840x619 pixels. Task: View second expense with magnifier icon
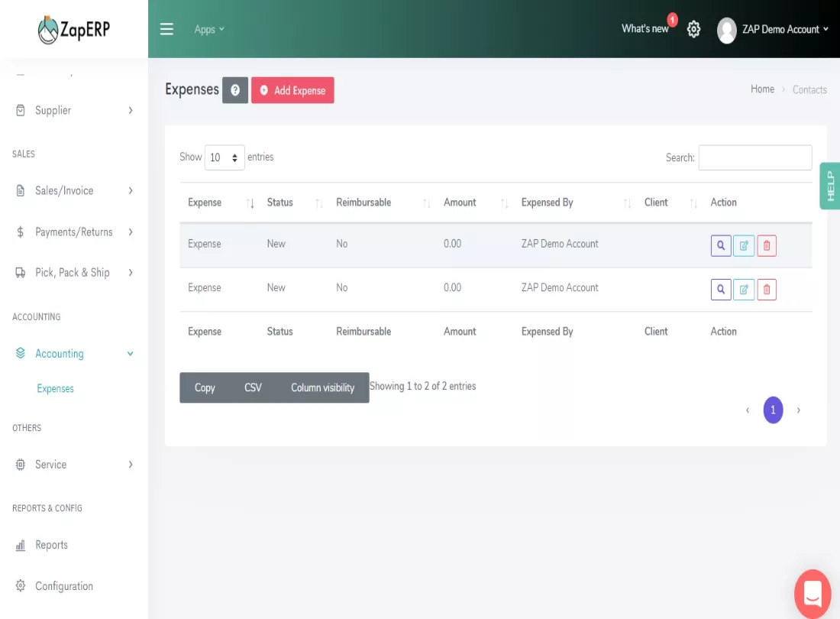click(721, 290)
